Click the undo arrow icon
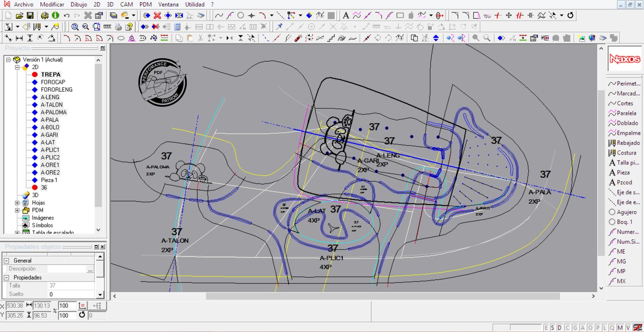This screenshot has height=332, width=644. (67, 15)
